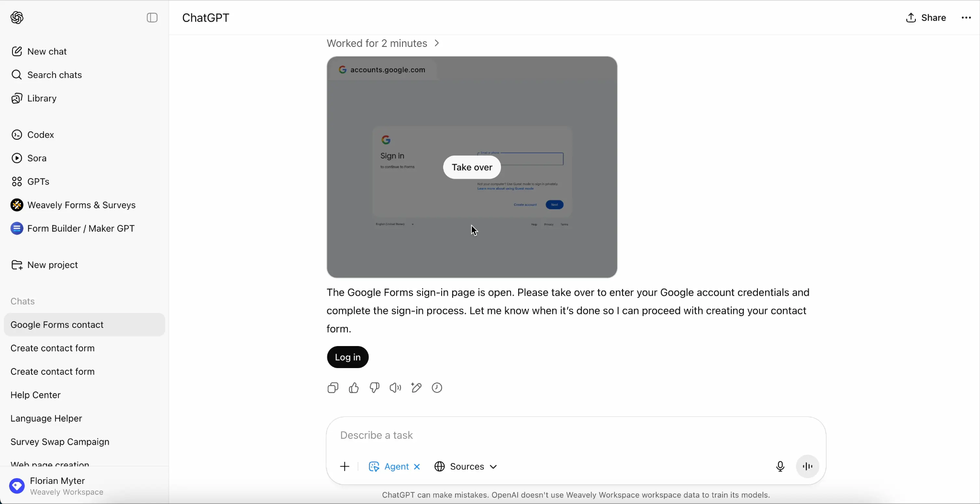Copy the response with the copy icon

333,388
